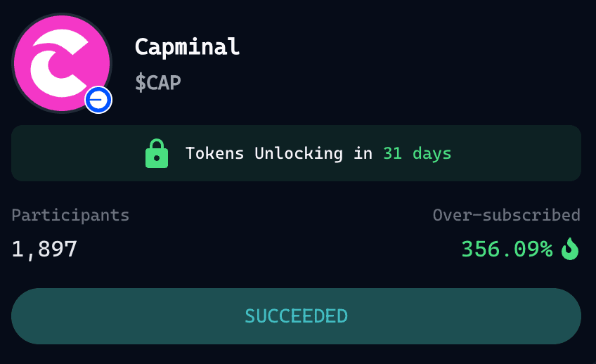The image size is (596, 364).
Task: Select the Participants label
Action: [x=70, y=216]
